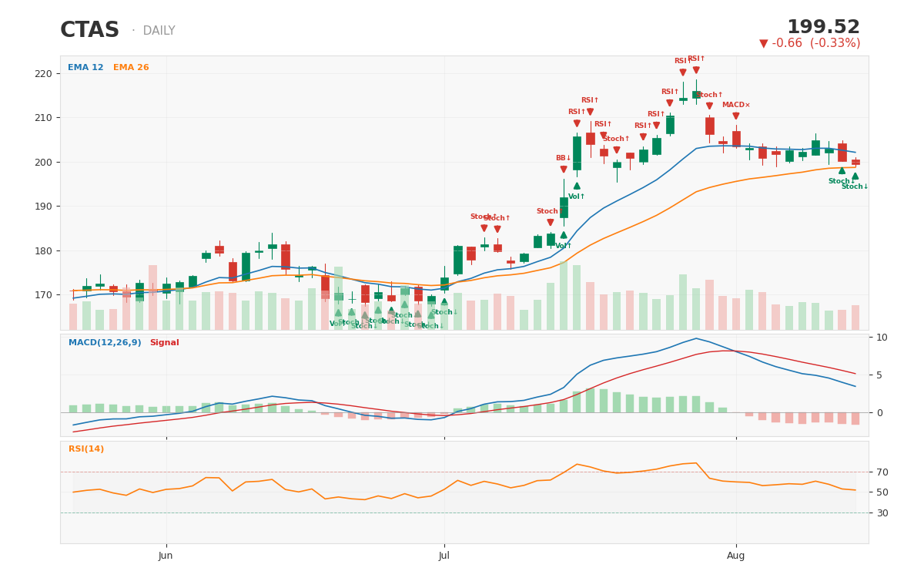The image size is (924, 578).
Task: Toggle the RSI(14) panel label
Action: (x=86, y=449)
